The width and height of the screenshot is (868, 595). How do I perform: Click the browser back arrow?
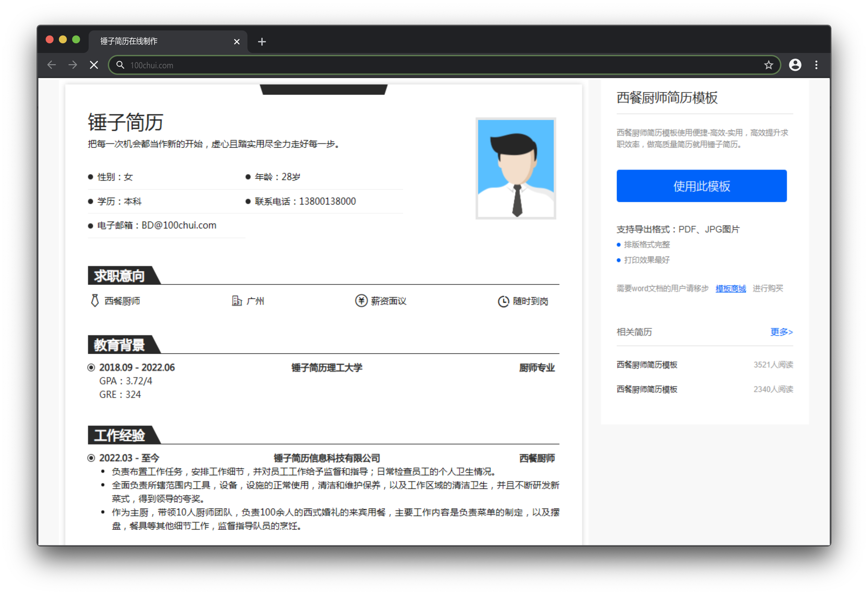[x=52, y=65]
